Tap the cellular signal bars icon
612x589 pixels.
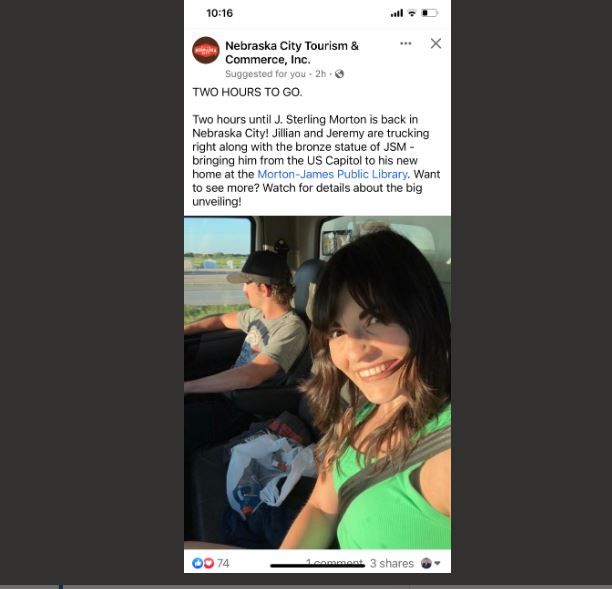(x=397, y=13)
